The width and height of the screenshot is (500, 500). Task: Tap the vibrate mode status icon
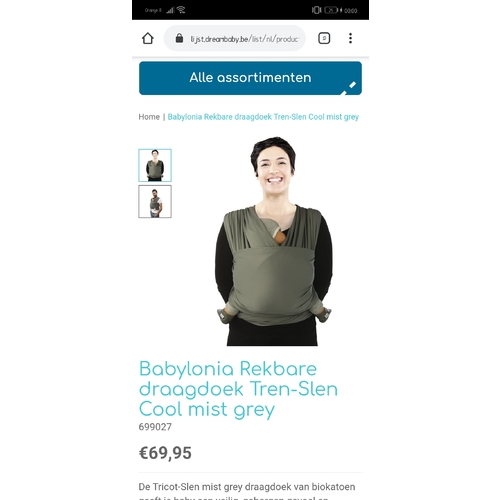pos(316,10)
